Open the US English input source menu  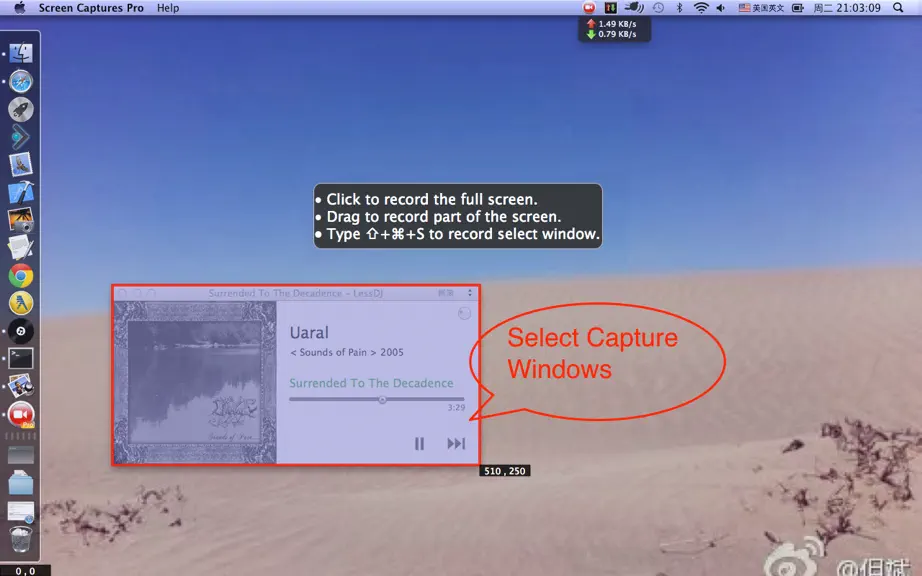761,8
